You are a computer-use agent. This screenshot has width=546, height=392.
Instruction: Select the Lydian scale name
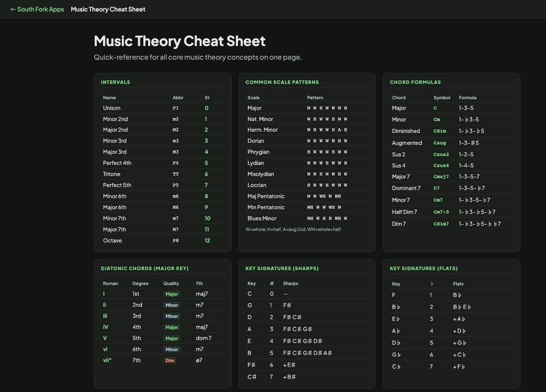click(256, 163)
